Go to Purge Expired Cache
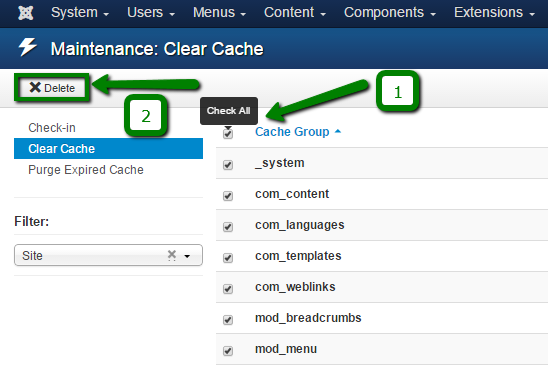The height and width of the screenshot is (390, 548). coord(86,170)
